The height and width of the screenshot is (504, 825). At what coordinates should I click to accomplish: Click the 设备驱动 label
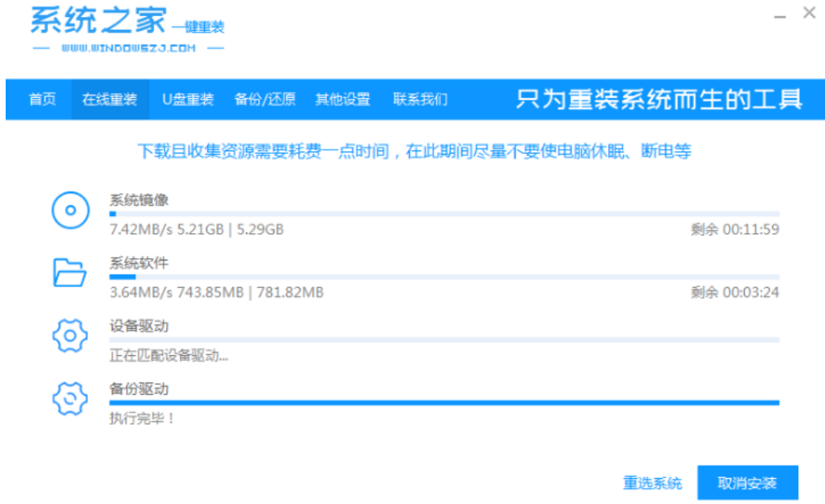tap(139, 326)
